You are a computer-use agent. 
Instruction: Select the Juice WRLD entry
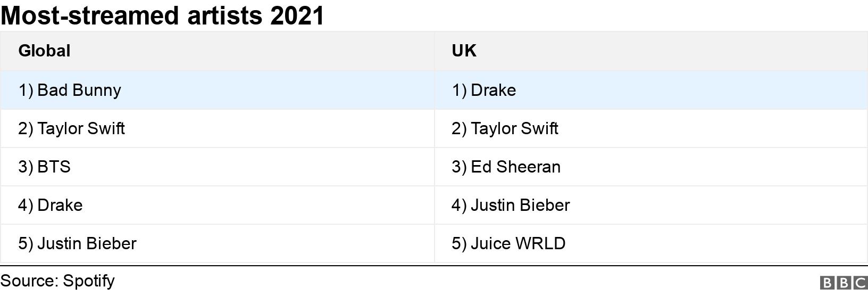click(508, 243)
